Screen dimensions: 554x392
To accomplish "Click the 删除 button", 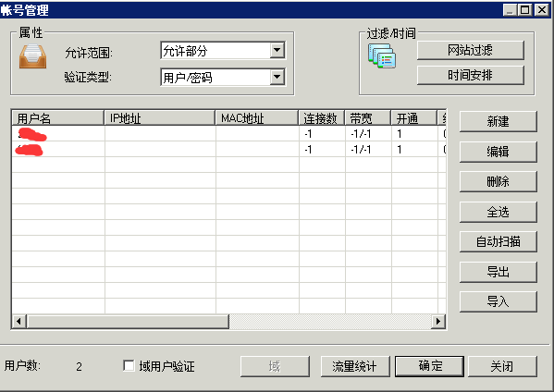I will 498,181.
